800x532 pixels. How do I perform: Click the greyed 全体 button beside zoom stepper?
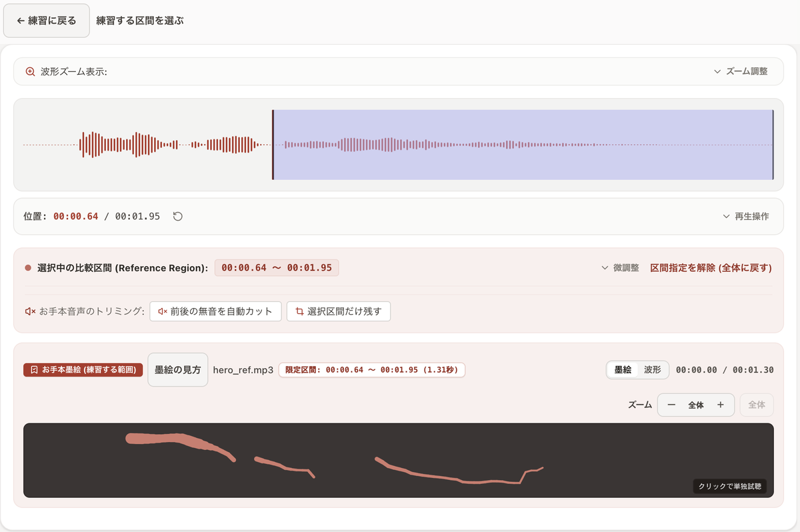tap(757, 405)
